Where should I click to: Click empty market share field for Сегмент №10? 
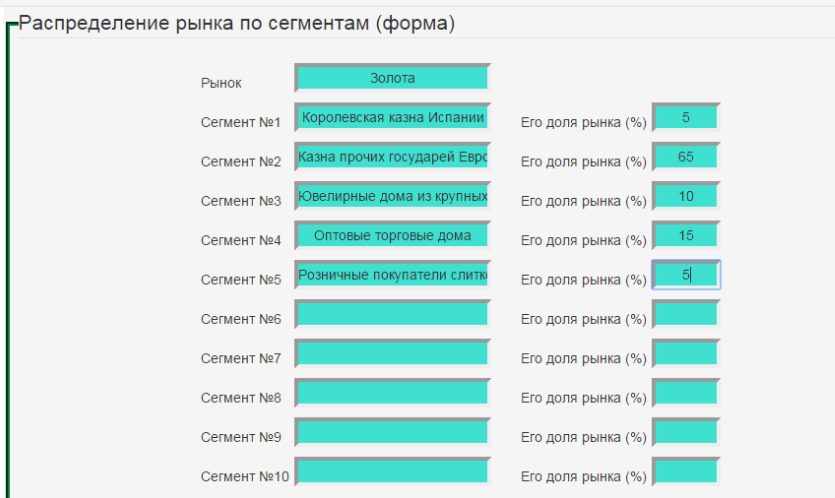(685, 471)
